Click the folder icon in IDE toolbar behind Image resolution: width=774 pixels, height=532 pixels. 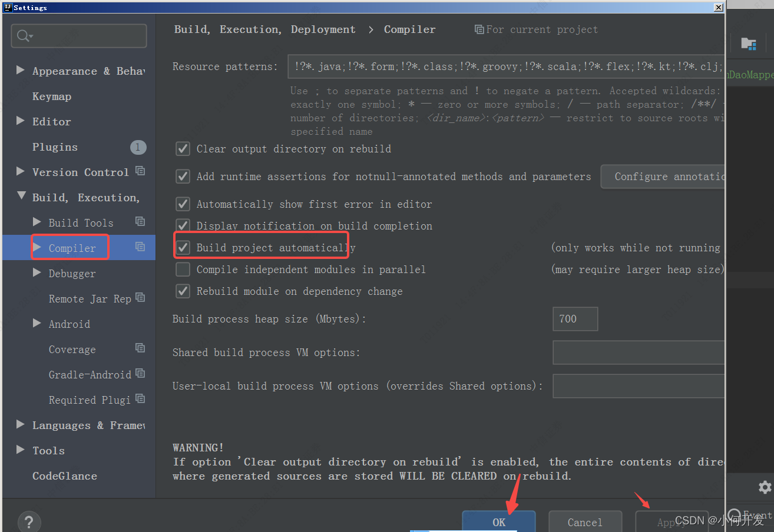pyautogui.click(x=749, y=44)
